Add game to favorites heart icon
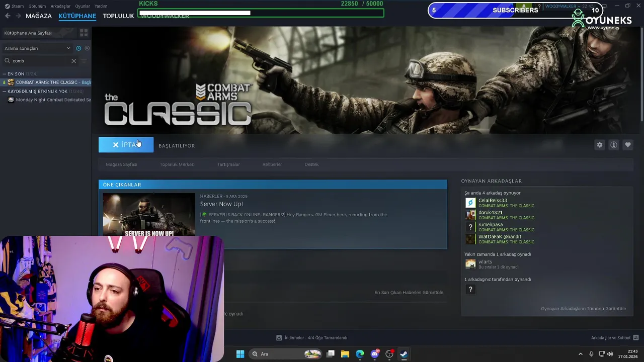Image resolution: width=644 pixels, height=362 pixels. pos(627,145)
